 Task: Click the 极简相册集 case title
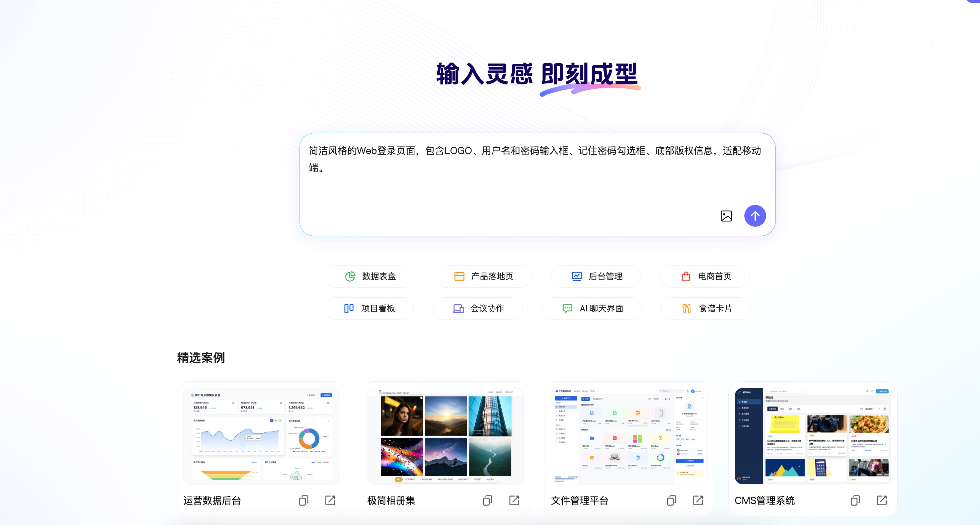point(391,501)
